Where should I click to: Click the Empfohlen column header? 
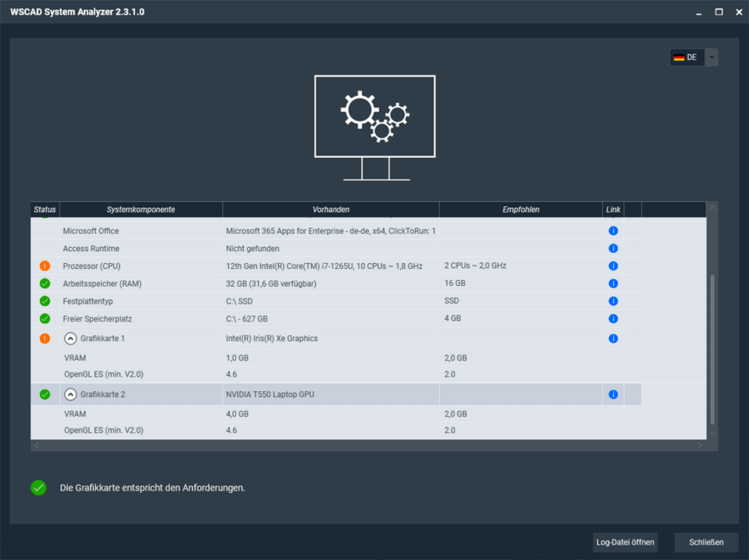coord(521,210)
